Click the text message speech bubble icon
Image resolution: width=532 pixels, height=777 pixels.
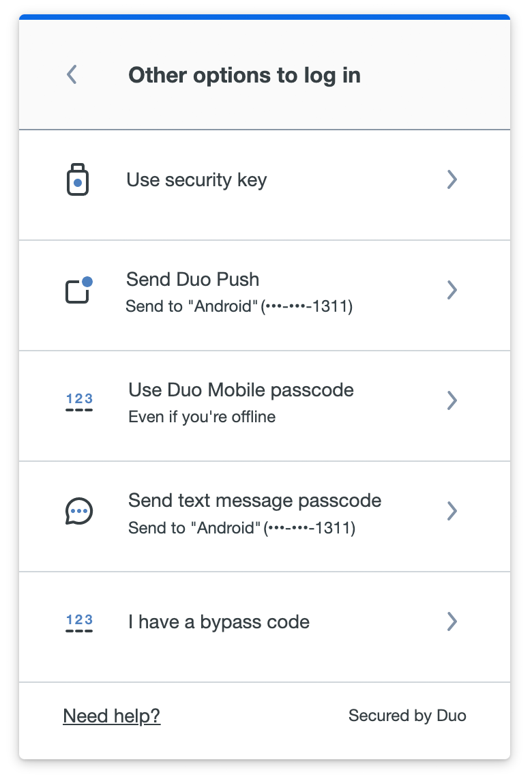pyautogui.click(x=78, y=510)
